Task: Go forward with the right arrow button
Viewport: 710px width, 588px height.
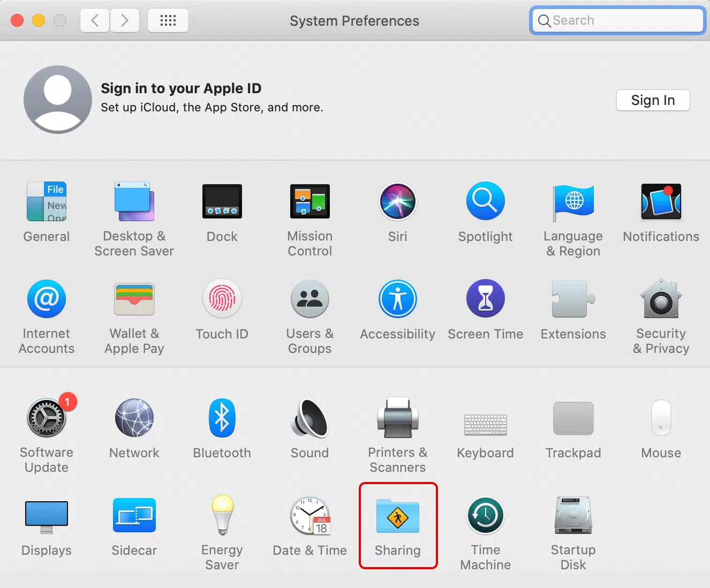Action: point(125,21)
